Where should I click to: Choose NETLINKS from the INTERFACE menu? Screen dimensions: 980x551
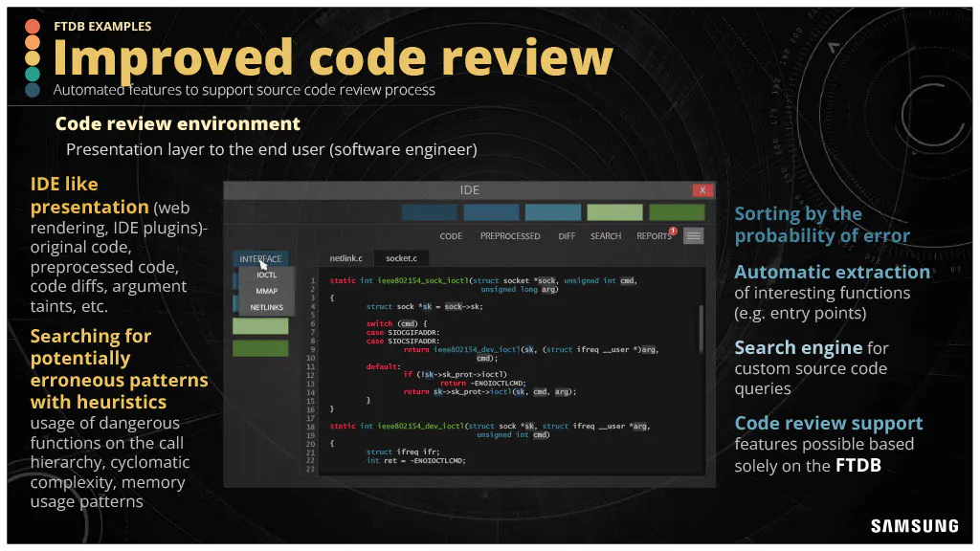click(x=266, y=307)
